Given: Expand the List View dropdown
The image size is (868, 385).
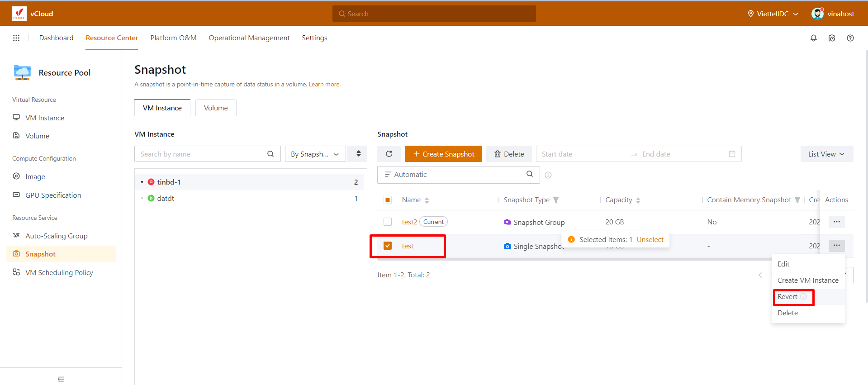Looking at the screenshot, I should 826,154.
